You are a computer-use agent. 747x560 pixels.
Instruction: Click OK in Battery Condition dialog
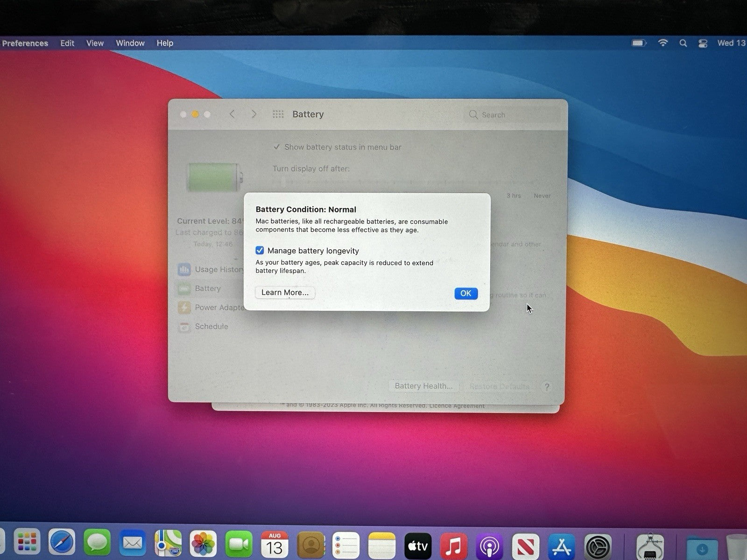tap(465, 293)
